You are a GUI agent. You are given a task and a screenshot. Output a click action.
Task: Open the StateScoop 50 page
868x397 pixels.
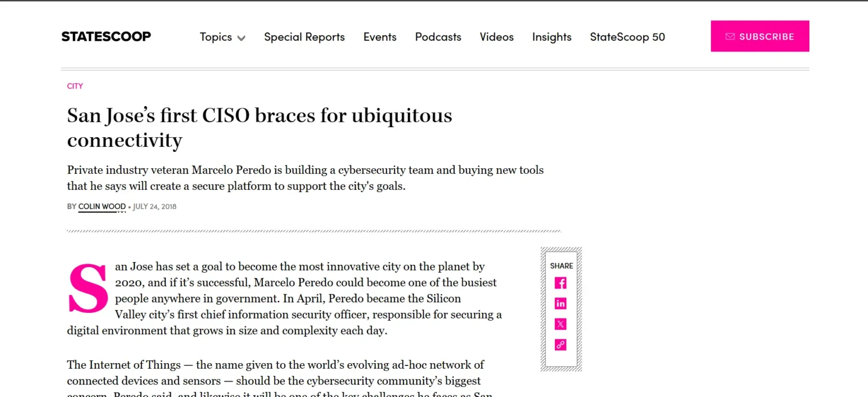pyautogui.click(x=627, y=37)
